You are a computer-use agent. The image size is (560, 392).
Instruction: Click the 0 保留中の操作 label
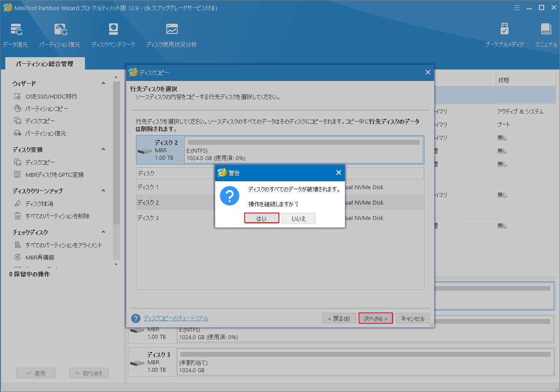pos(29,274)
